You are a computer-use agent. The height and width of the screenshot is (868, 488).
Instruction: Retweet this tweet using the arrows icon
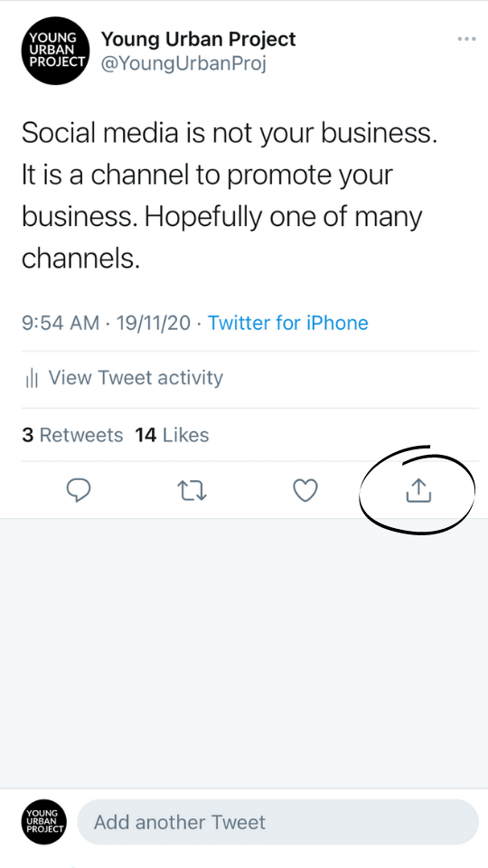[x=192, y=490]
